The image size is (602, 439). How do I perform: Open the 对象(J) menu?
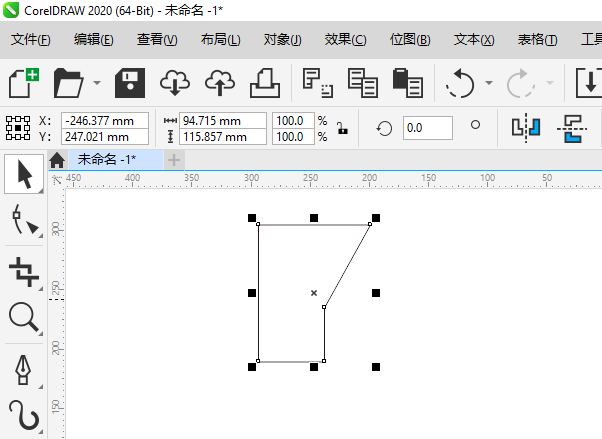[283, 40]
